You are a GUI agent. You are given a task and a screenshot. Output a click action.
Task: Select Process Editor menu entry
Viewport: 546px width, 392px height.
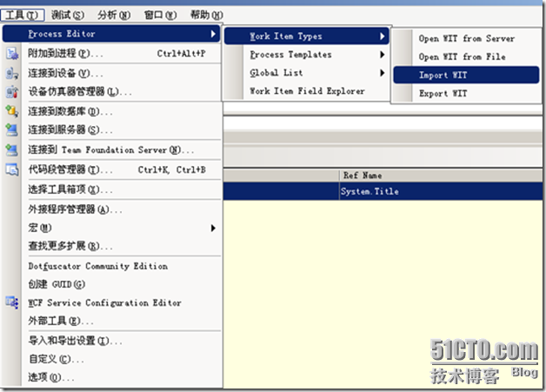pos(111,34)
